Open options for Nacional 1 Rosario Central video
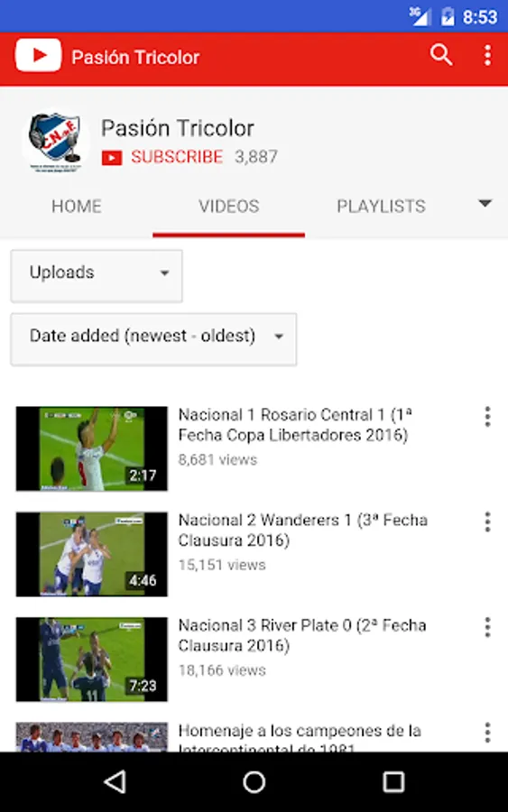508x812 pixels. pos(487,417)
